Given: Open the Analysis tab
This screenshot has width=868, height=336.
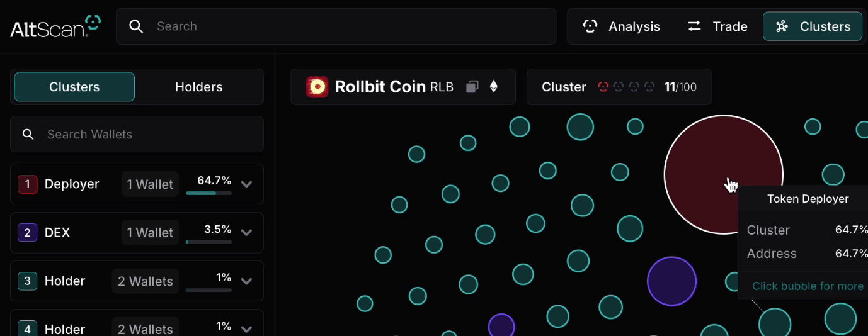Looking at the screenshot, I should (622, 26).
